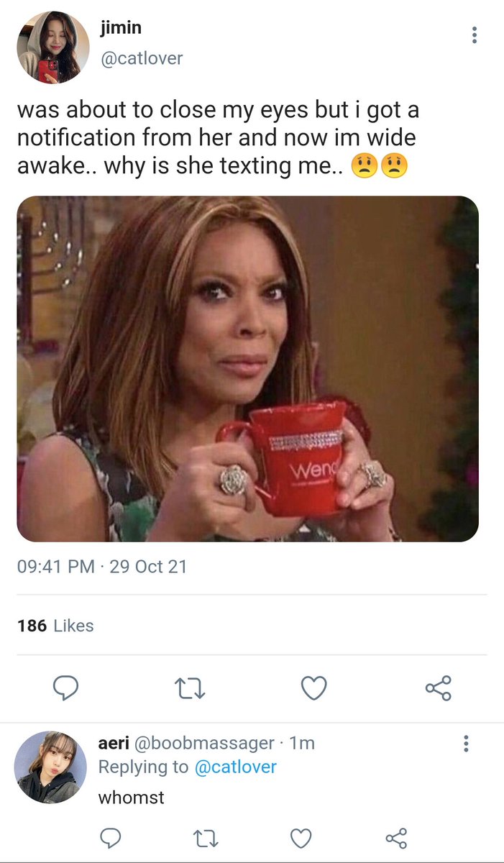Open the three-dot menu on jimin's tweet
The image size is (504, 863).
[474, 35]
